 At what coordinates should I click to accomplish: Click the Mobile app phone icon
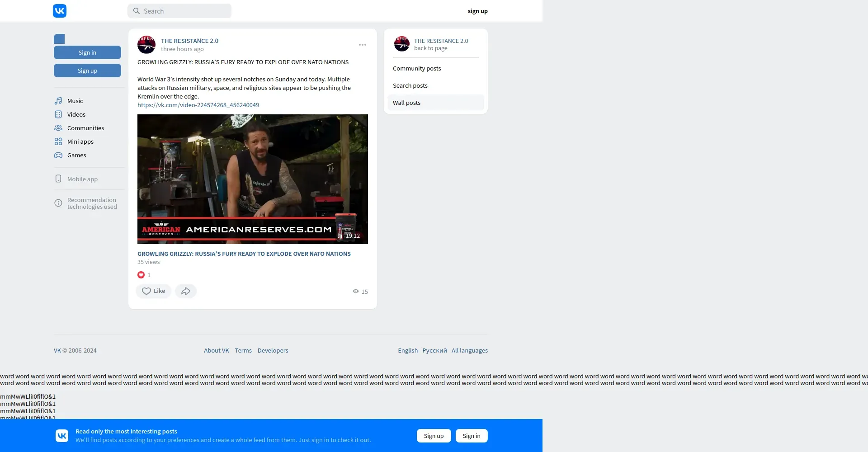(58, 179)
